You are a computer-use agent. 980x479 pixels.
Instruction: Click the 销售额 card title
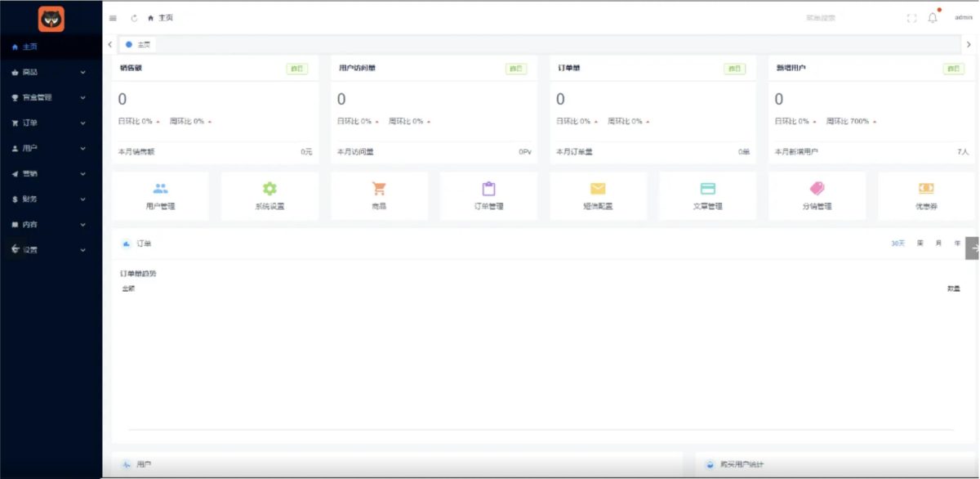tap(132, 68)
